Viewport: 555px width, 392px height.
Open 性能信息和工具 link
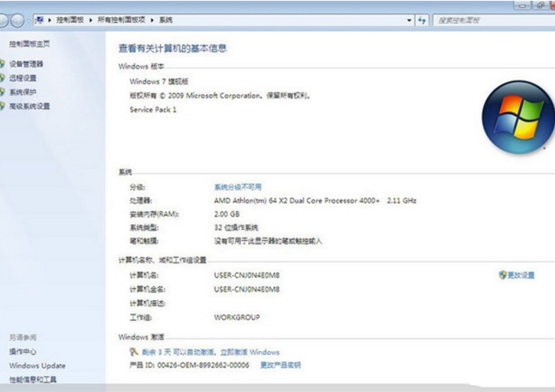click(x=33, y=380)
